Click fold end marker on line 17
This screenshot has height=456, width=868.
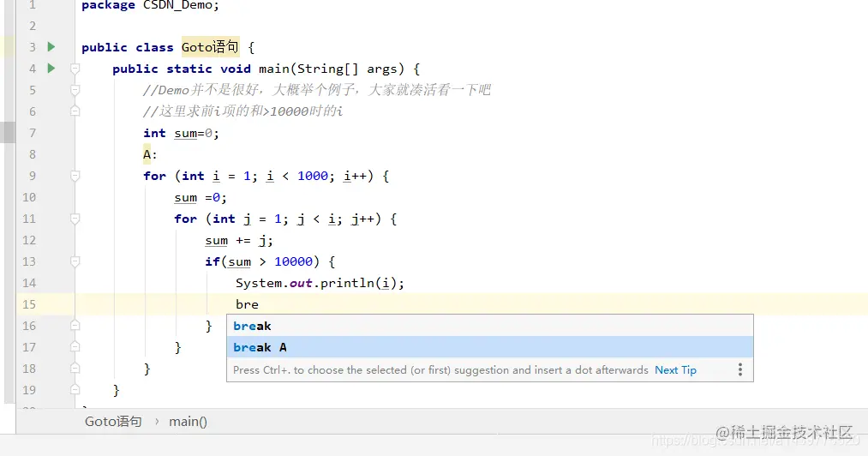(75, 347)
